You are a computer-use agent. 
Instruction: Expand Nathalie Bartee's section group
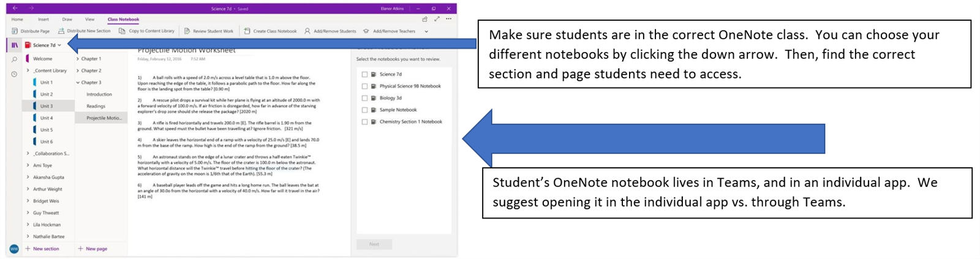pos(28,236)
